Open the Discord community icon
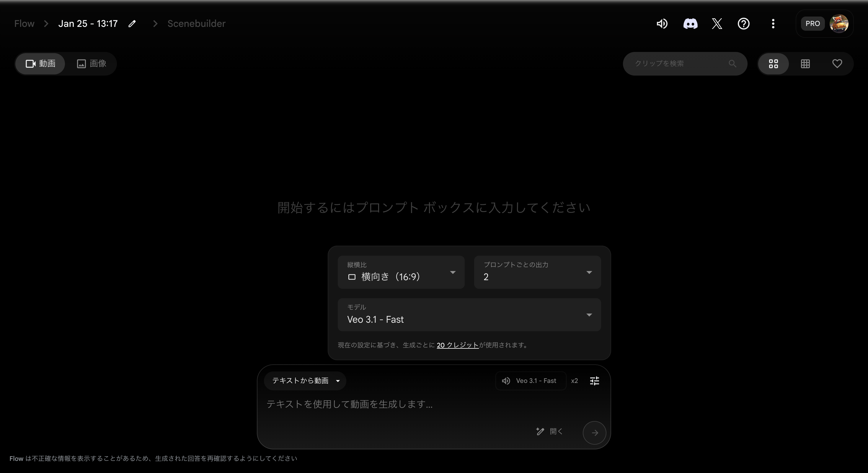This screenshot has height=473, width=868. click(690, 24)
